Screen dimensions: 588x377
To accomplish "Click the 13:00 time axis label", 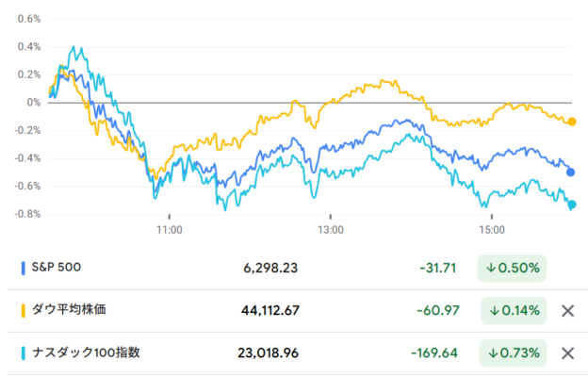I will click(331, 230).
